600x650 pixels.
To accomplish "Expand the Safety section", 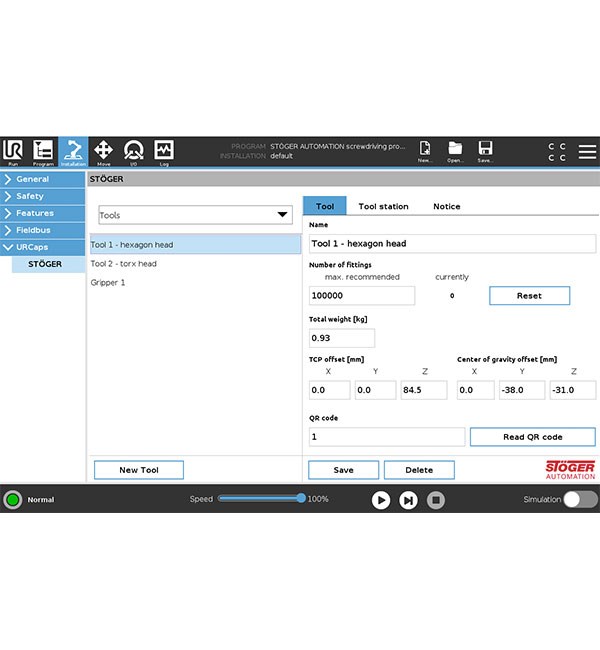I will [x=43, y=196].
